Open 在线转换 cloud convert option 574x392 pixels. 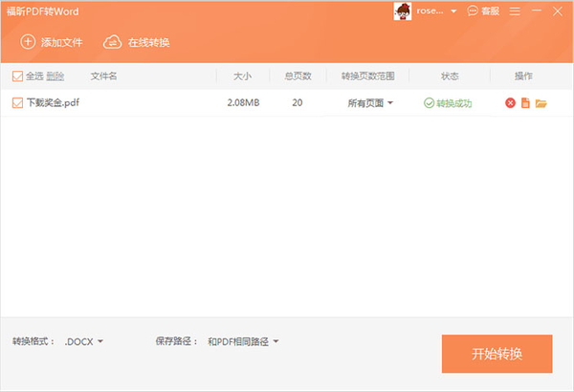tap(136, 42)
